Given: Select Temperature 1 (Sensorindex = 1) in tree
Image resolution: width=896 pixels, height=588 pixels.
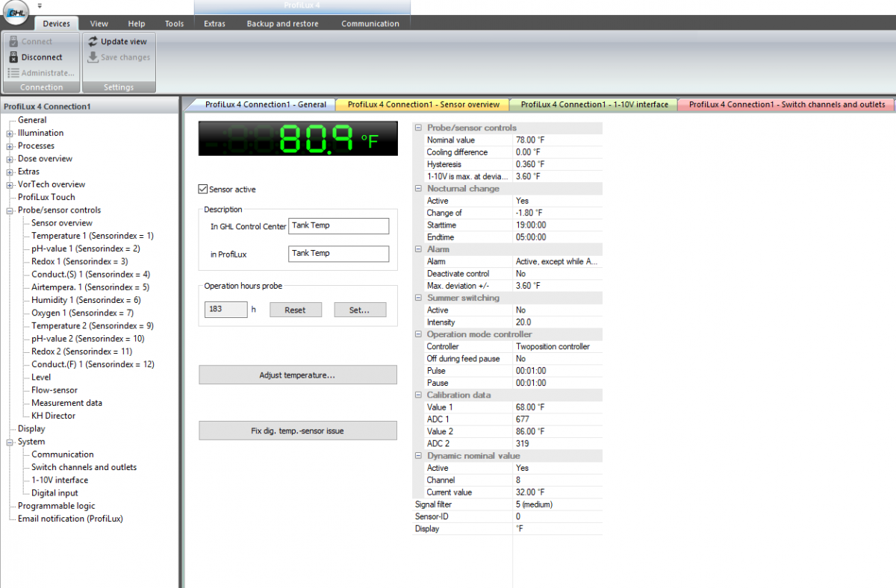Looking at the screenshot, I should (93, 236).
